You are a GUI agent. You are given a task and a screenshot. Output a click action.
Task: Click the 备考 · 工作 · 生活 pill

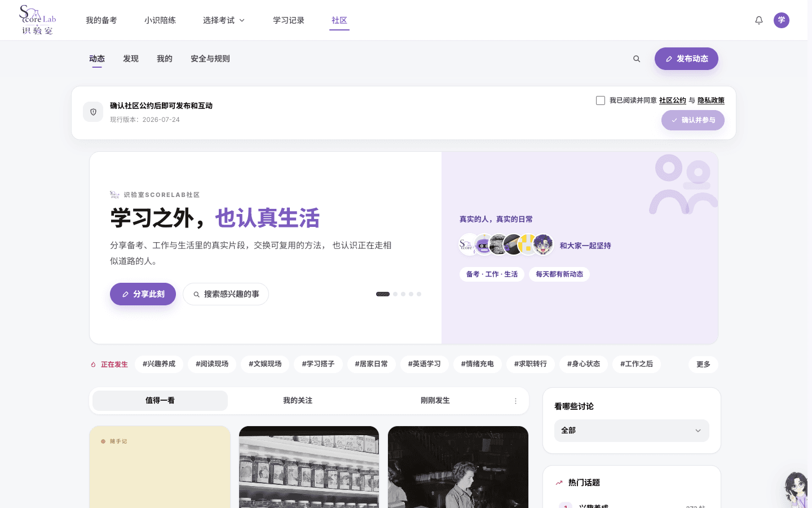click(x=492, y=274)
